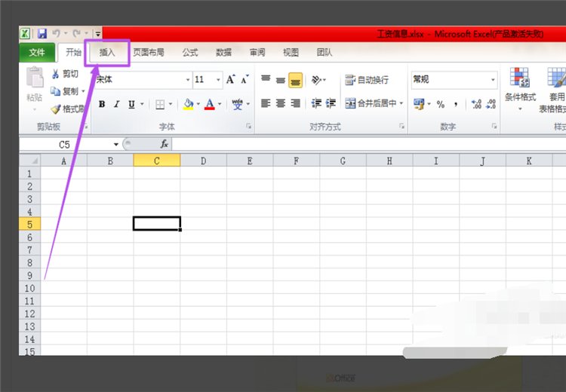Decrease font size with the smaller A
This screenshot has width=566, height=392.
(245, 79)
